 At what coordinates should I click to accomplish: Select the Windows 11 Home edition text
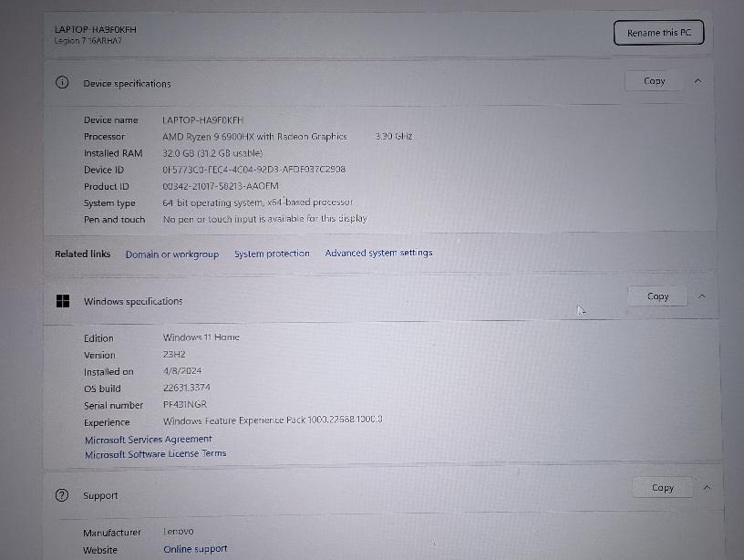pos(201,337)
